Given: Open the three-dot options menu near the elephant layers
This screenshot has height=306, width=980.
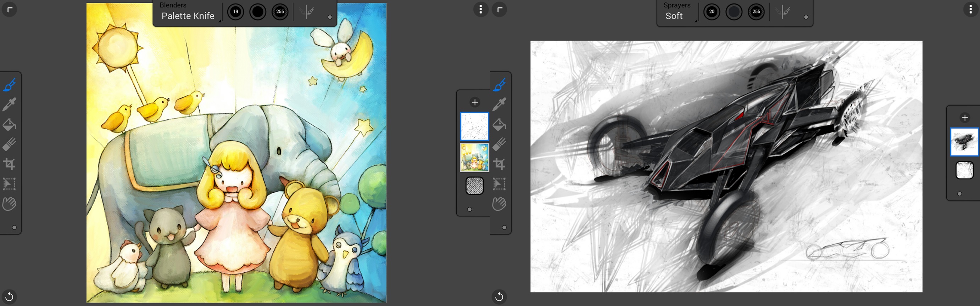Looking at the screenshot, I should point(480,9).
